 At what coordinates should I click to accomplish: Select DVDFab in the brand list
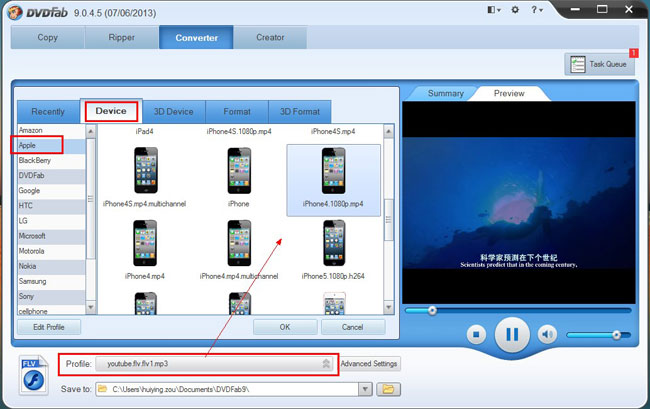tap(51, 175)
